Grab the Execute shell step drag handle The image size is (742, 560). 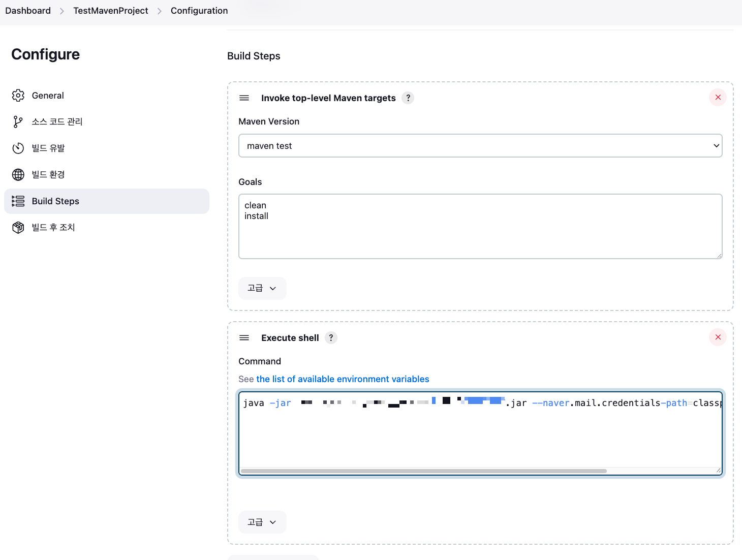[244, 338]
